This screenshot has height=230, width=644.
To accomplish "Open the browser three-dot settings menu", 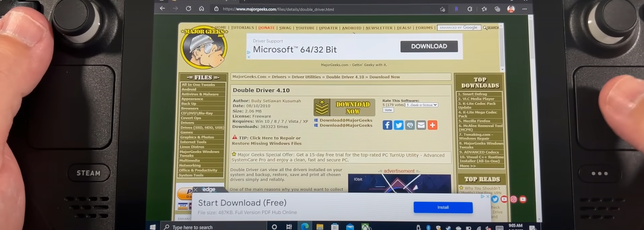I will [525, 9].
